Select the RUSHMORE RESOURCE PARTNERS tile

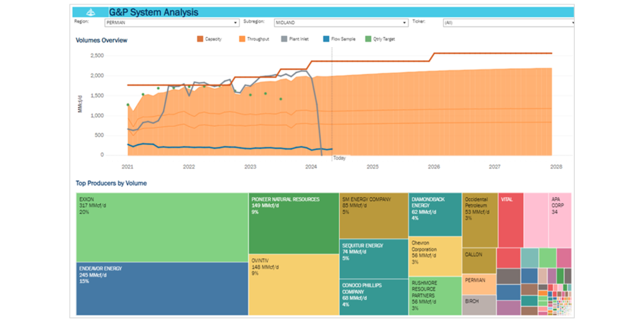[x=435, y=296]
